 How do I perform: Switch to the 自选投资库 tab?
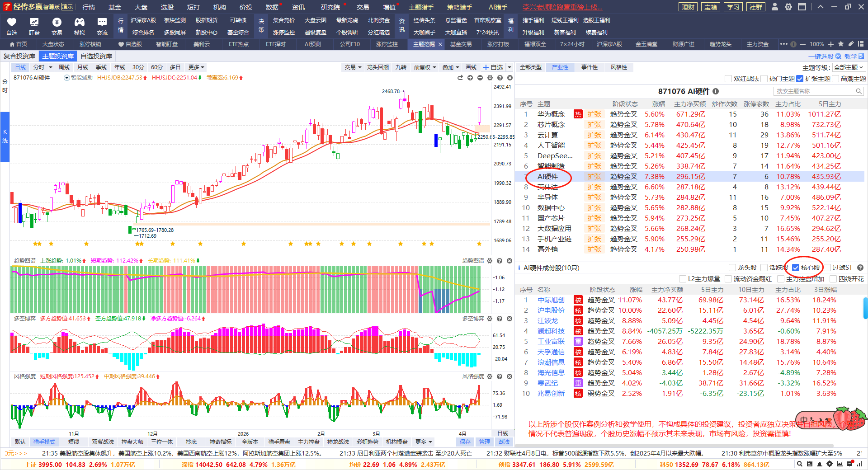tap(96, 56)
